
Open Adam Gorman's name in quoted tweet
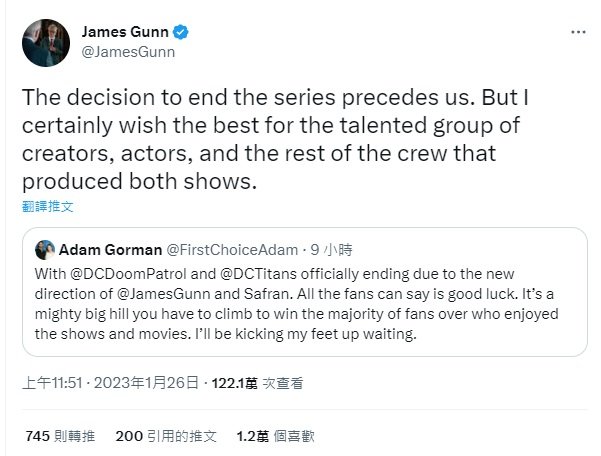104,249
